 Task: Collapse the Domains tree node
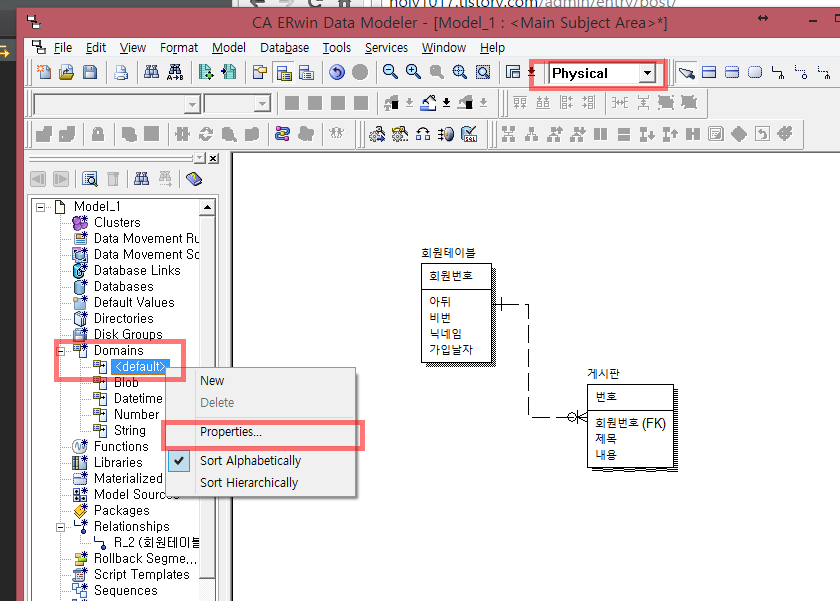pyautogui.click(x=61, y=351)
